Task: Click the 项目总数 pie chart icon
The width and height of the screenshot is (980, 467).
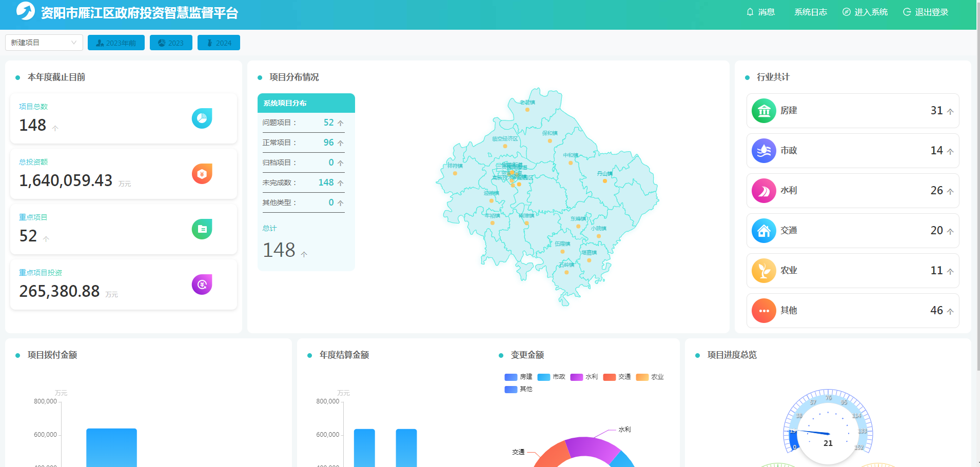Action: click(202, 118)
